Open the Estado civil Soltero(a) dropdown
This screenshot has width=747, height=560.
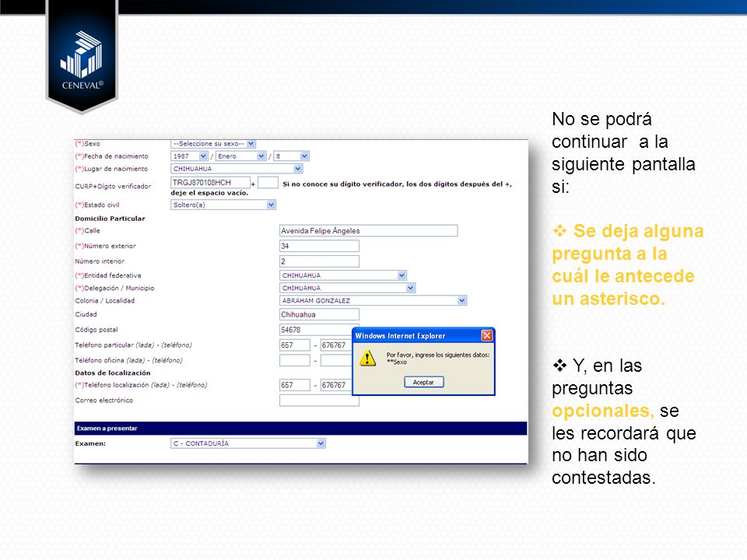tap(223, 205)
